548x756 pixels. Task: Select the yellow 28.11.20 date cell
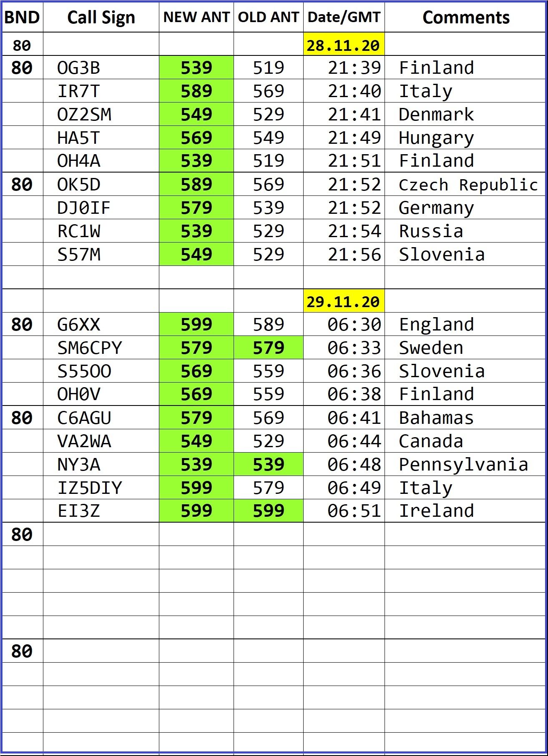[x=343, y=45]
